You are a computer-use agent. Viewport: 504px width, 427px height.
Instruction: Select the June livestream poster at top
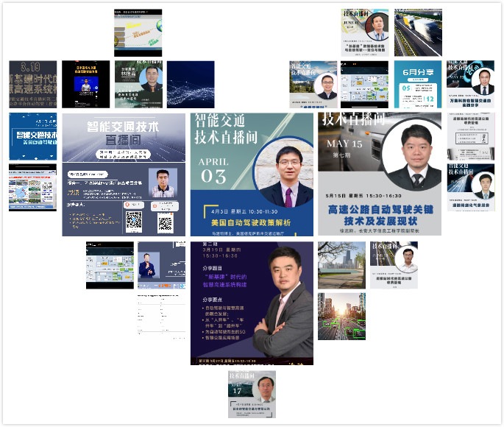coord(365,33)
